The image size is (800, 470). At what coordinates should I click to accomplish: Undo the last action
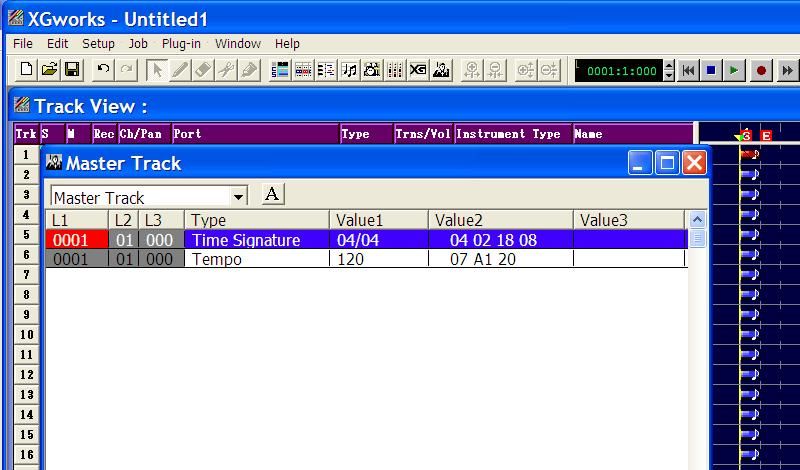pos(103,70)
